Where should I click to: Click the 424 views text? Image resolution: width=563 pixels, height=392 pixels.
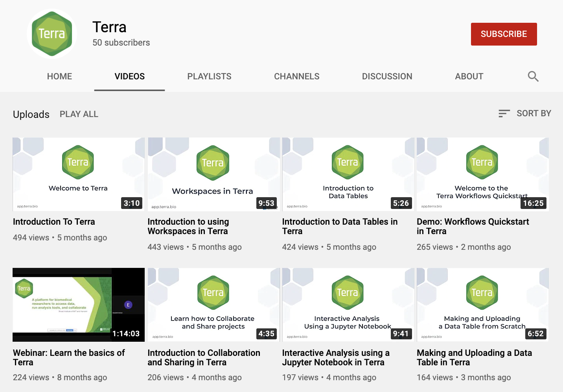click(x=300, y=247)
